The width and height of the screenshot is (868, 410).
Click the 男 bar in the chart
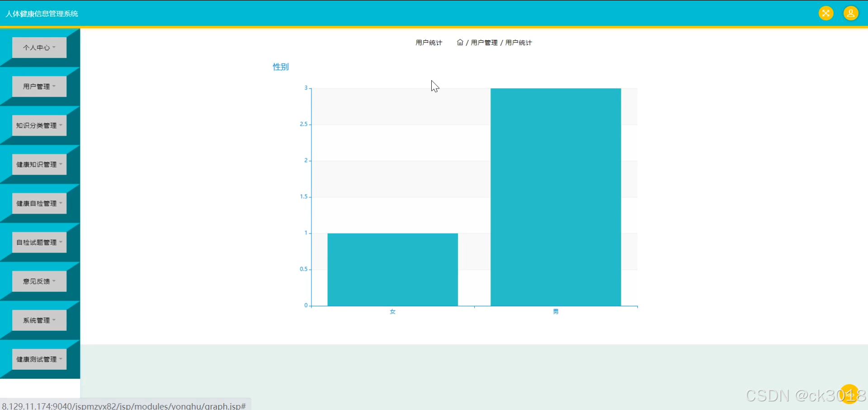tap(556, 197)
